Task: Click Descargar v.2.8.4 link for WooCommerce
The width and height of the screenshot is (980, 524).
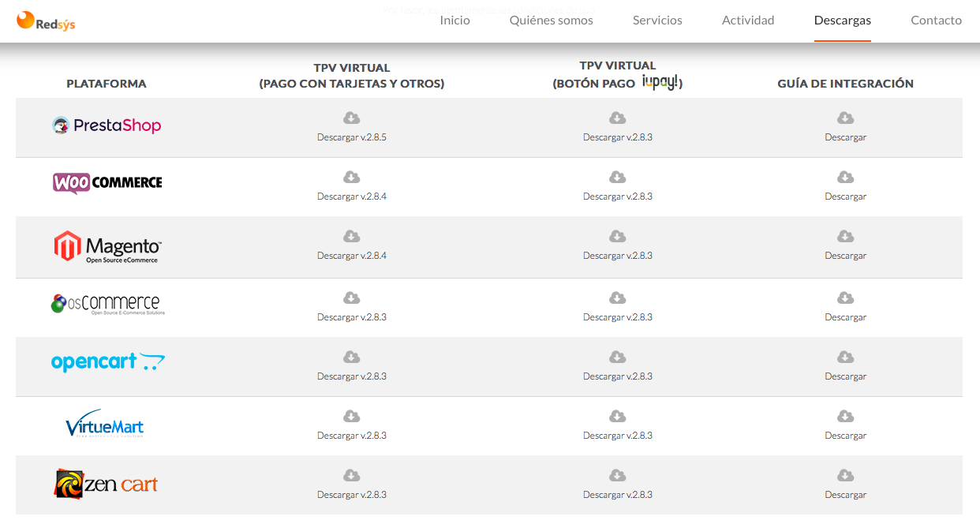Action: click(x=352, y=196)
